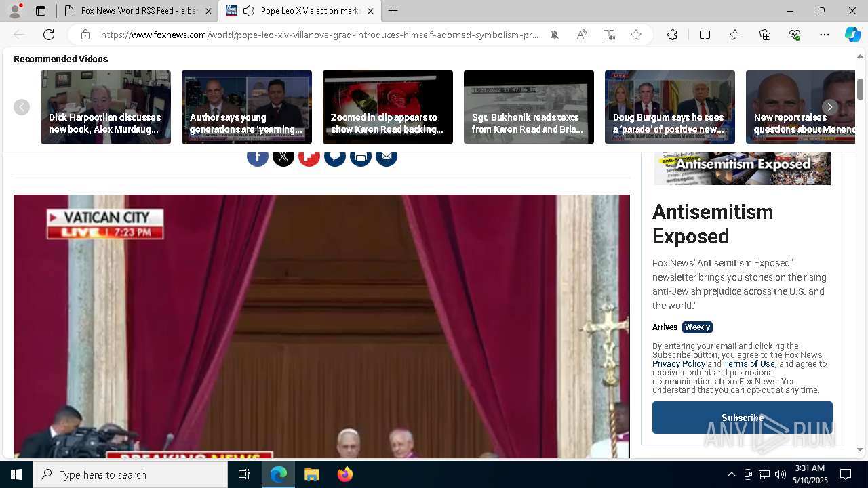This screenshot has height=488, width=868.
Task: Open the Terms of Use link
Action: (x=749, y=364)
